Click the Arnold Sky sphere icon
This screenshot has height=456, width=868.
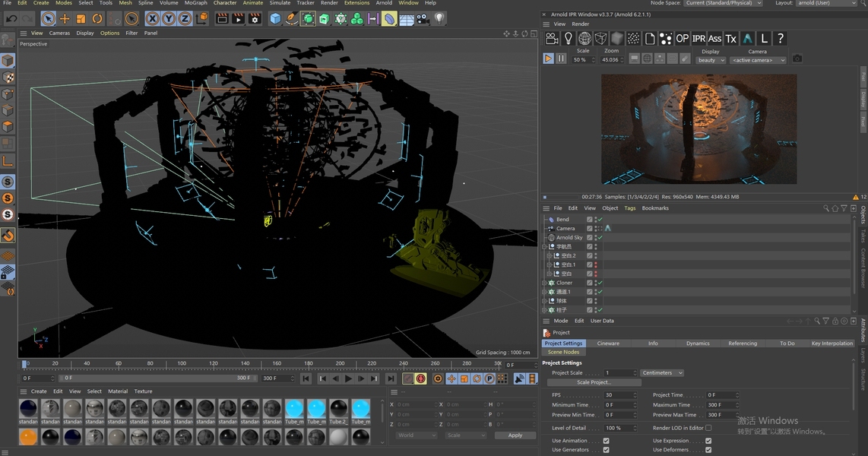tap(584, 38)
